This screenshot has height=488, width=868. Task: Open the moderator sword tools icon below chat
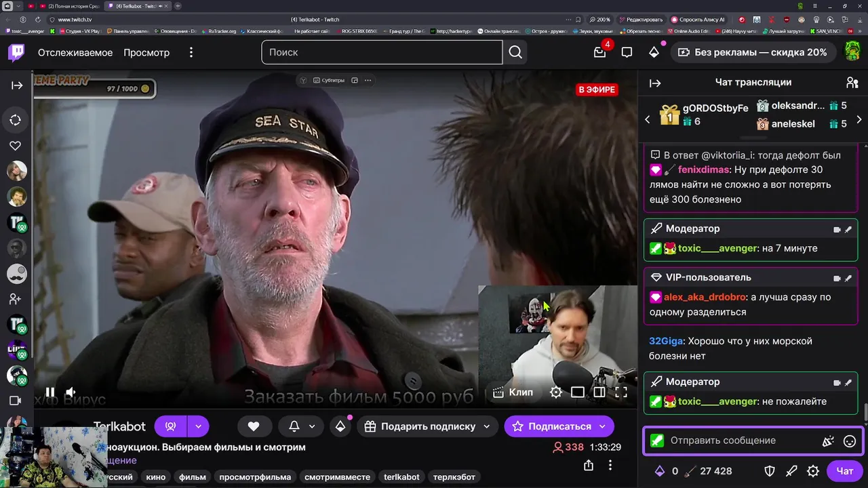click(791, 471)
